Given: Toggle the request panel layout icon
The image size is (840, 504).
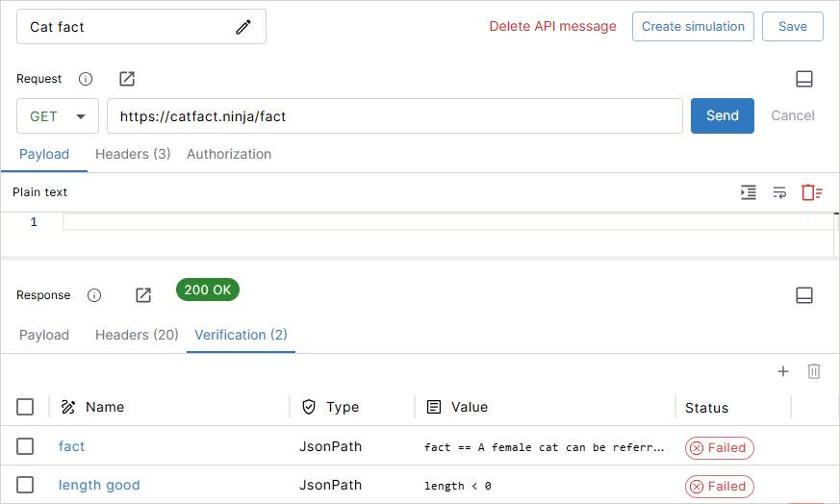Looking at the screenshot, I should (804, 79).
